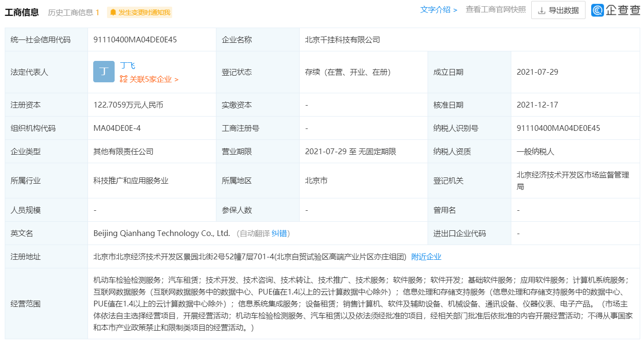Viewport: 644px width, 344px height.
Task: Click 成立日期 label cell
Action: pyautogui.click(x=469, y=72)
